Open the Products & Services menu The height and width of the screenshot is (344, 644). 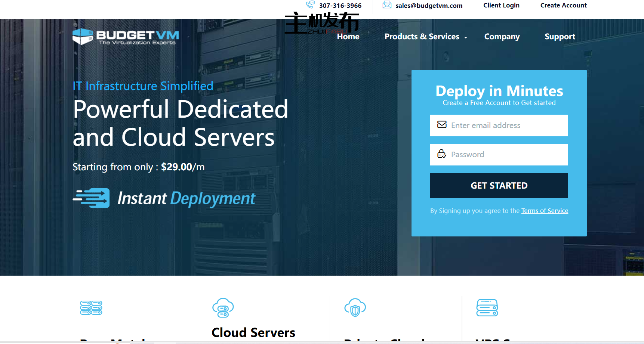[x=422, y=37]
